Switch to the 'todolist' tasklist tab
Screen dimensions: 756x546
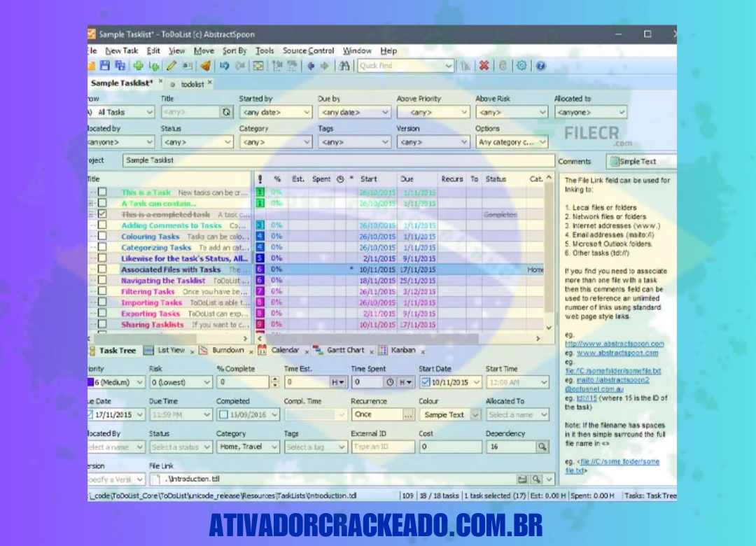pyautogui.click(x=192, y=84)
